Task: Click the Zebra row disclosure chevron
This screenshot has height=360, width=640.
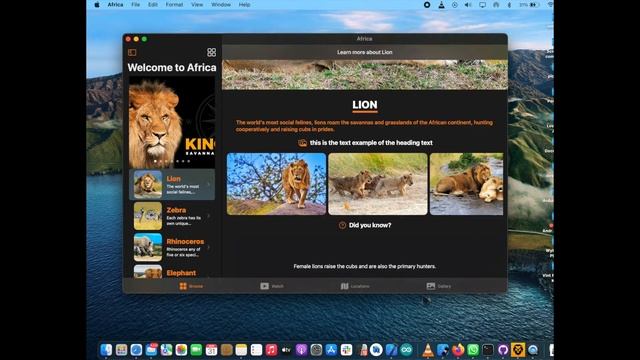Action: coord(209,216)
